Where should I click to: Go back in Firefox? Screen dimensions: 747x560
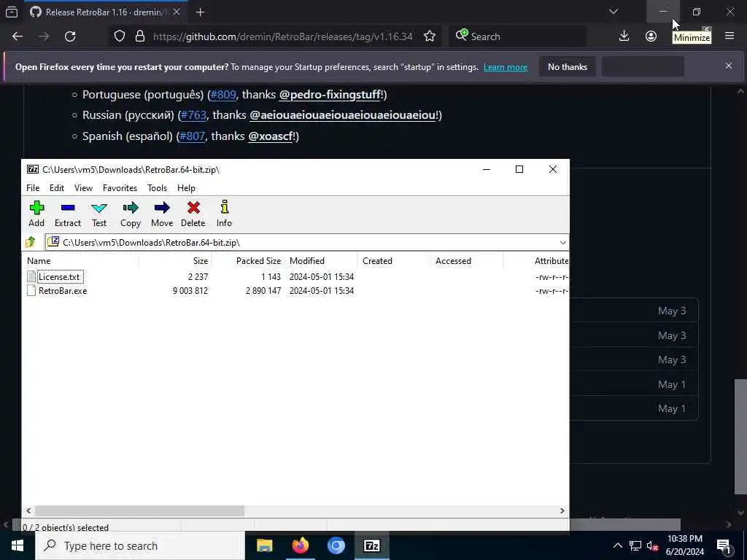tap(18, 36)
